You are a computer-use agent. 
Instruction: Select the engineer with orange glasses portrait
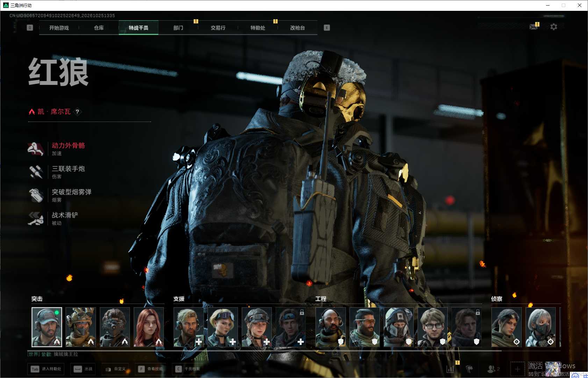click(x=365, y=327)
